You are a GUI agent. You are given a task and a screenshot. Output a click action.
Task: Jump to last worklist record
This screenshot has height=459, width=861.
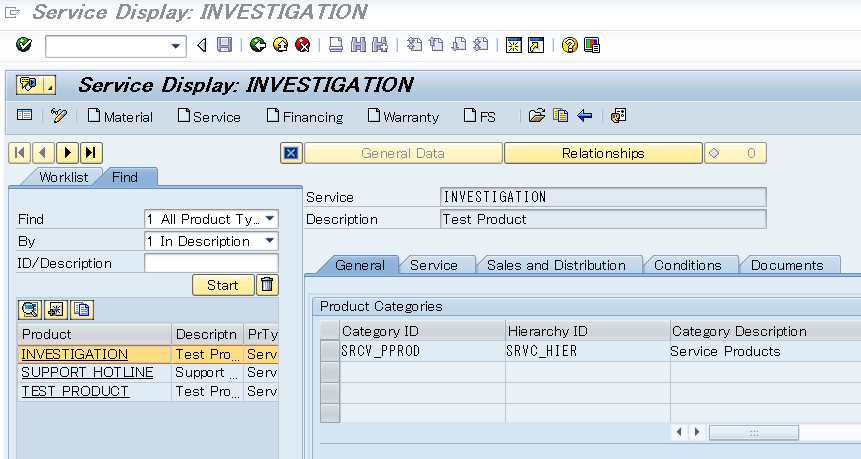coord(91,153)
